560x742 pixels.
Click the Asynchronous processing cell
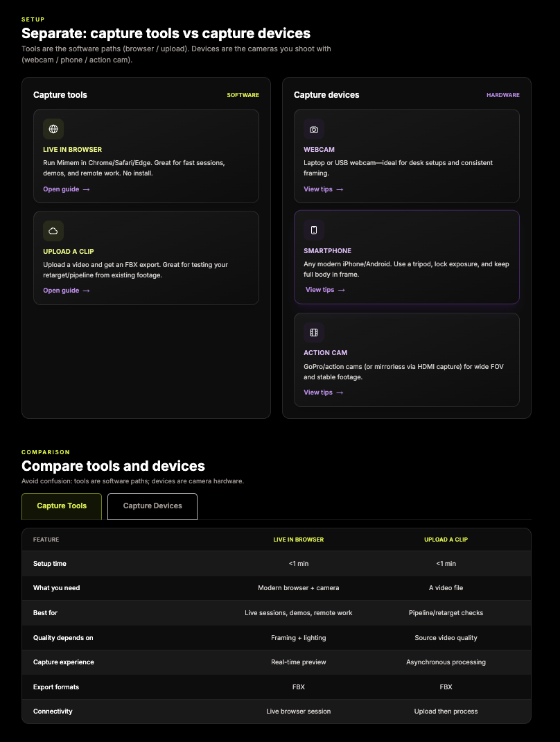click(x=446, y=662)
